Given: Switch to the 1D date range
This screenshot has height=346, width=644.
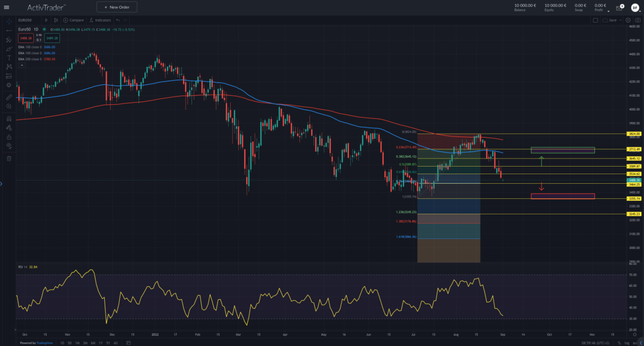Looking at the screenshot, I should (x=62, y=342).
